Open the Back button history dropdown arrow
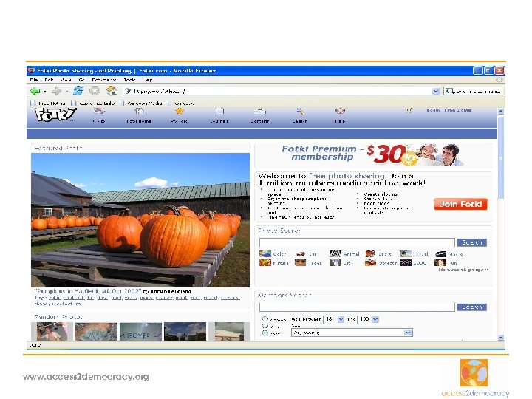 (45, 92)
